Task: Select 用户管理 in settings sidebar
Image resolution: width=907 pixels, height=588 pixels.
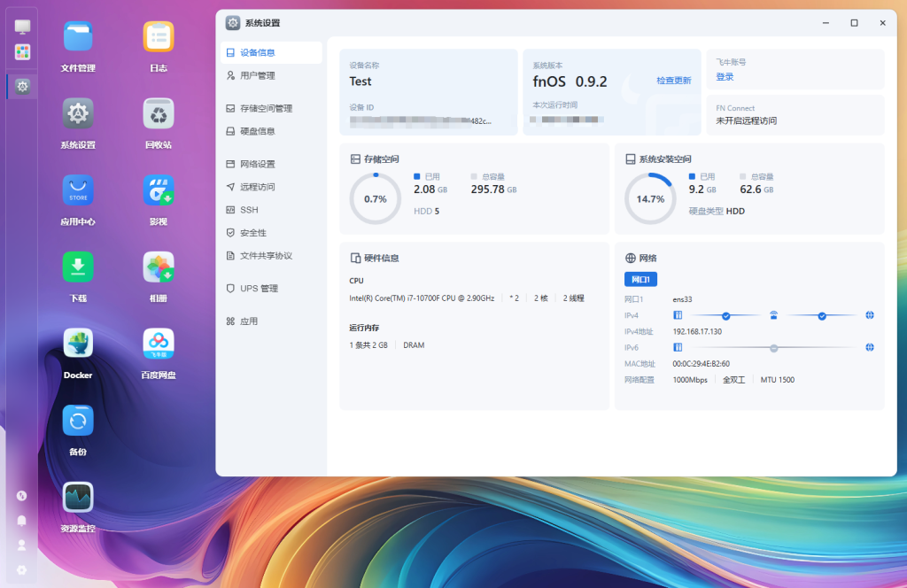Action: pos(257,76)
